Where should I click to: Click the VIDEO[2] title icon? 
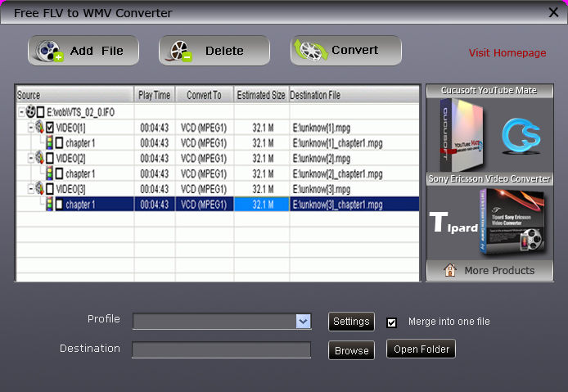39,158
